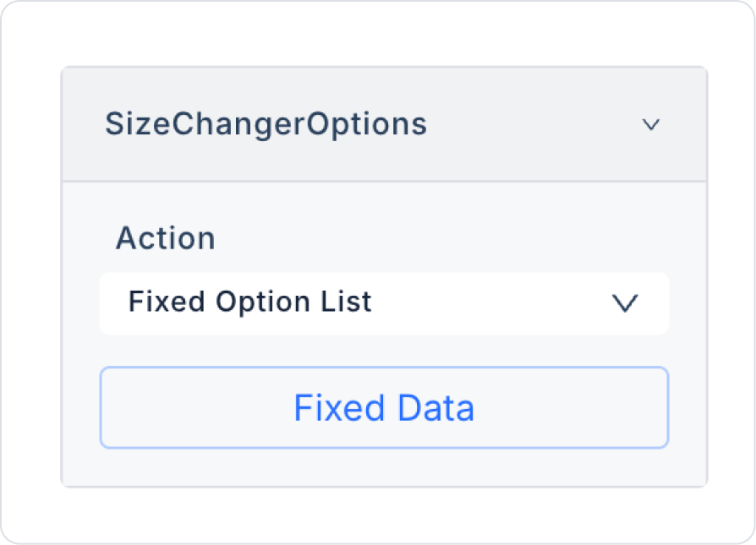Viewport: 756px width, 545px height.
Task: Click the SizeChangerOptions header title
Action: click(266, 124)
